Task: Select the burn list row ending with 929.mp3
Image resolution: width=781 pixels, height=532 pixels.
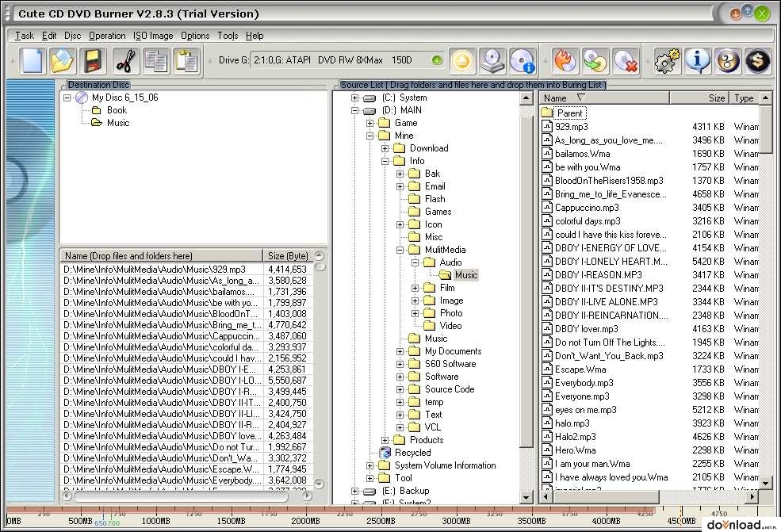Action: pyautogui.click(x=186, y=270)
